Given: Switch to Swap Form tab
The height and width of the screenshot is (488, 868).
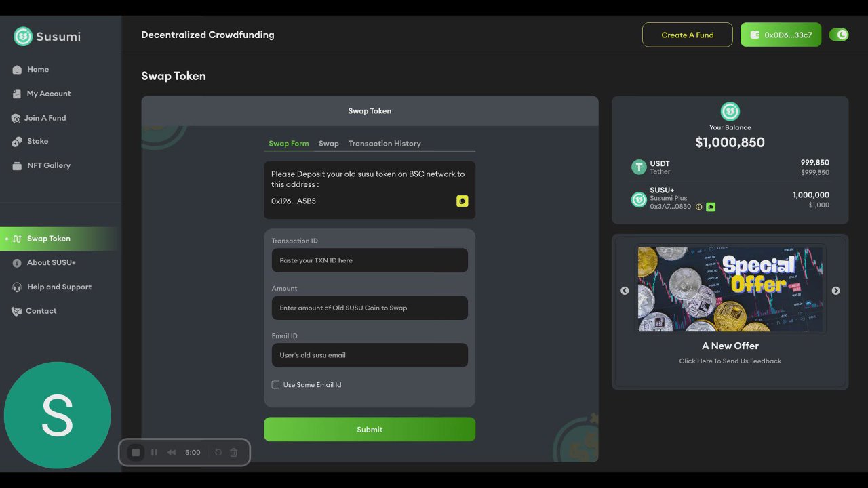Looking at the screenshot, I should 289,144.
